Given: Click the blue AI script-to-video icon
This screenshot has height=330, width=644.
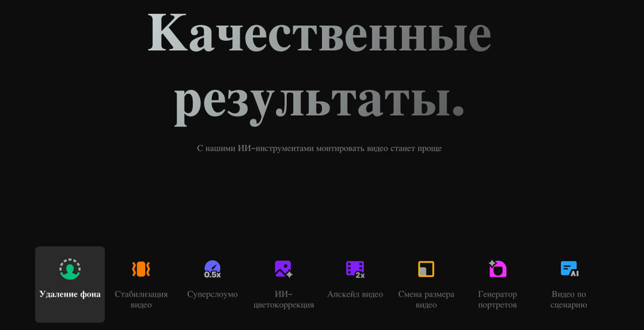Looking at the screenshot, I should coord(569,269).
